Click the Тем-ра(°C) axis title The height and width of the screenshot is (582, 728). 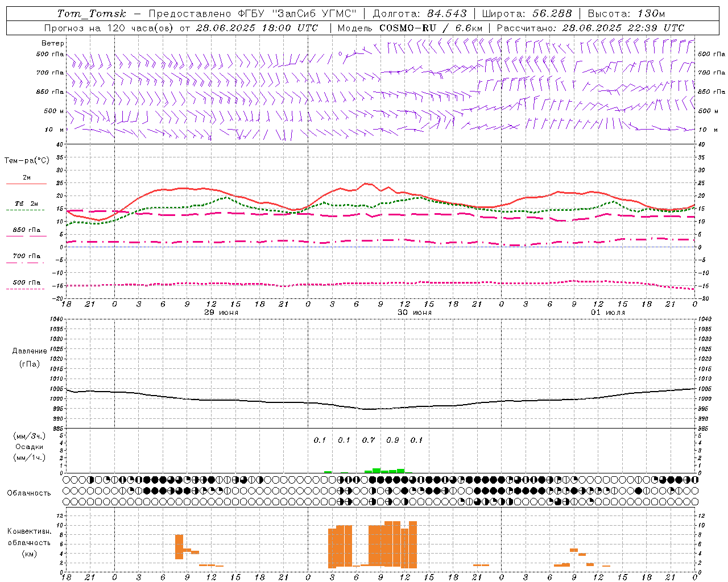pyautogui.click(x=27, y=161)
